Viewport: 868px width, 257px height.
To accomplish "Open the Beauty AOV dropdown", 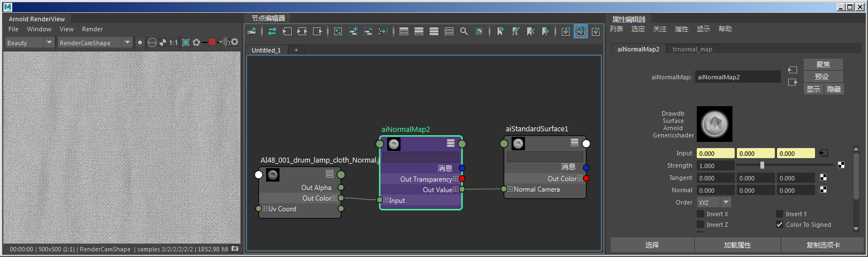I will point(30,43).
